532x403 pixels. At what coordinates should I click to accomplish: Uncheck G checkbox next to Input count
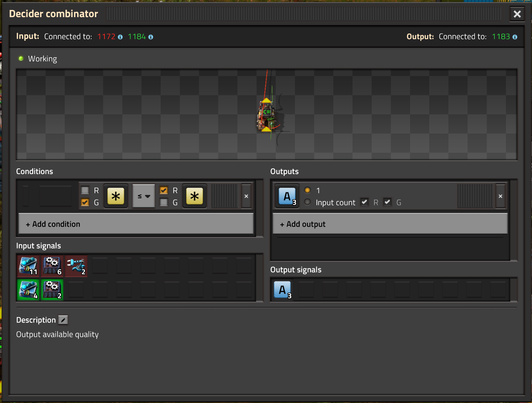[x=387, y=202]
